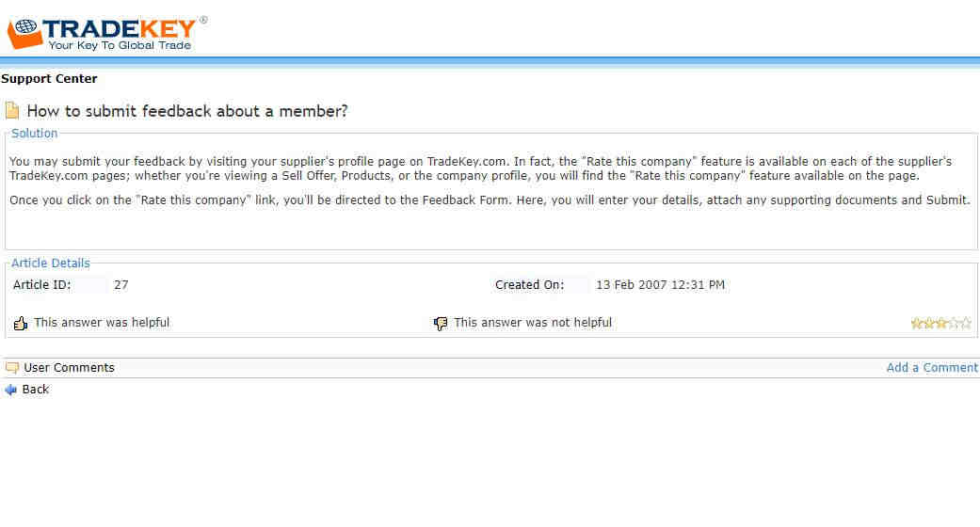Click the thumbs-up helpful icon
980x527 pixels.
20,323
